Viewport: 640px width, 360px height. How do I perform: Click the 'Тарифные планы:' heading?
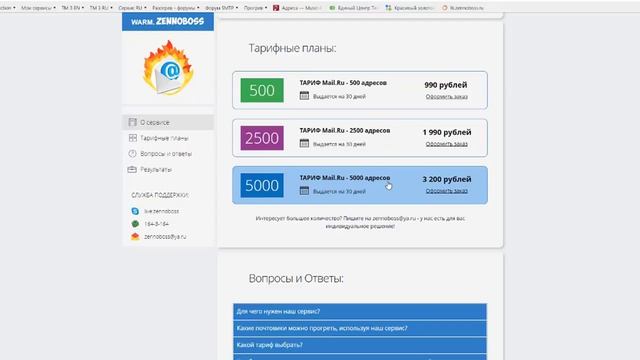[x=292, y=48]
